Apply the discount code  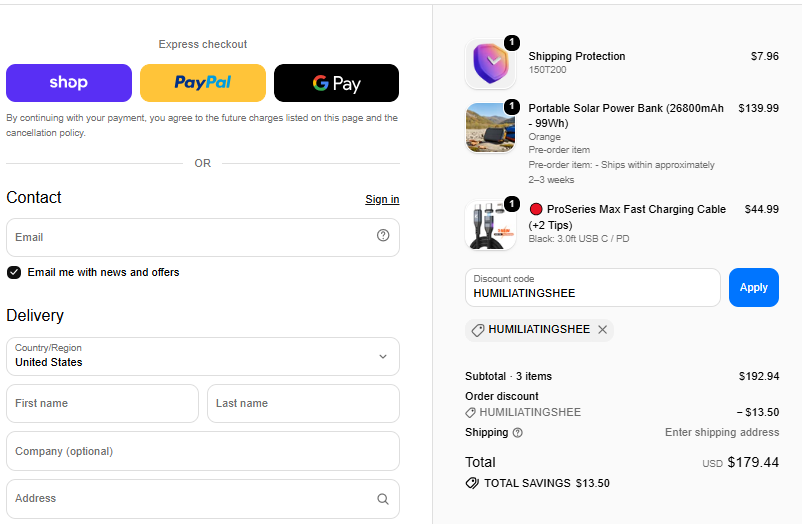[754, 288]
